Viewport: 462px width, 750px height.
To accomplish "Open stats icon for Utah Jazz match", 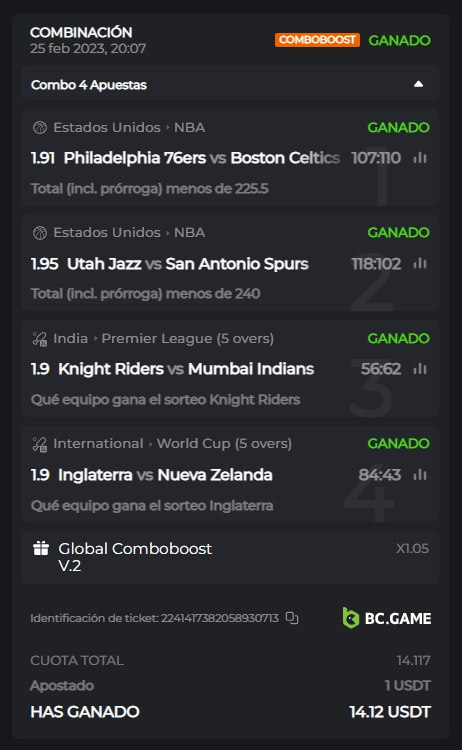I will (x=420, y=264).
